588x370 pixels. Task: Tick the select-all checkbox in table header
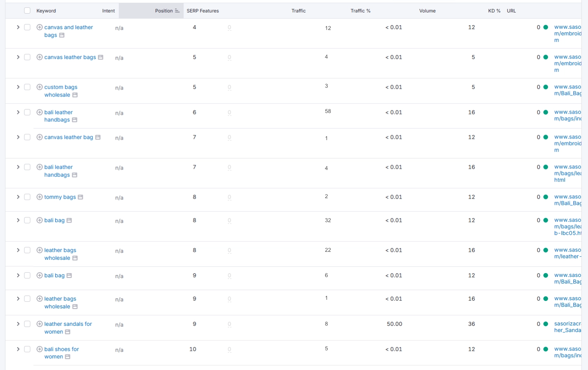click(27, 10)
